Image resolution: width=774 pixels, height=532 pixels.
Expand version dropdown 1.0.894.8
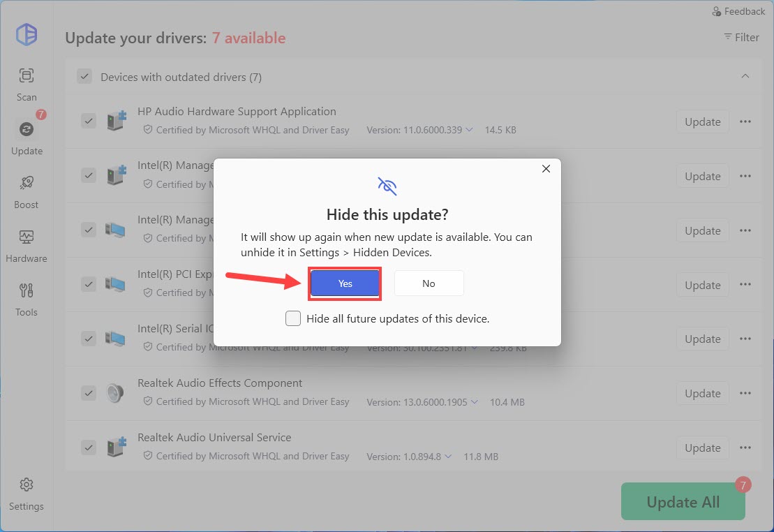(447, 457)
